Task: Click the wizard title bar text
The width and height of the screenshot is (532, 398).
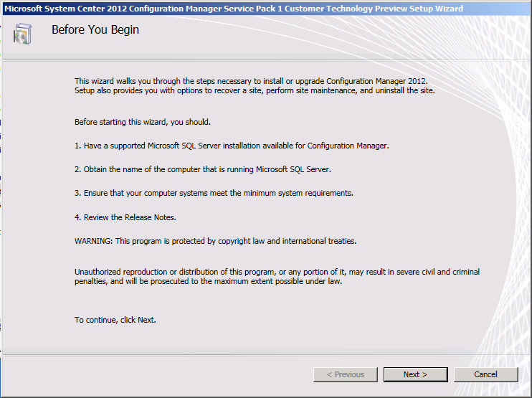Action: [234, 9]
